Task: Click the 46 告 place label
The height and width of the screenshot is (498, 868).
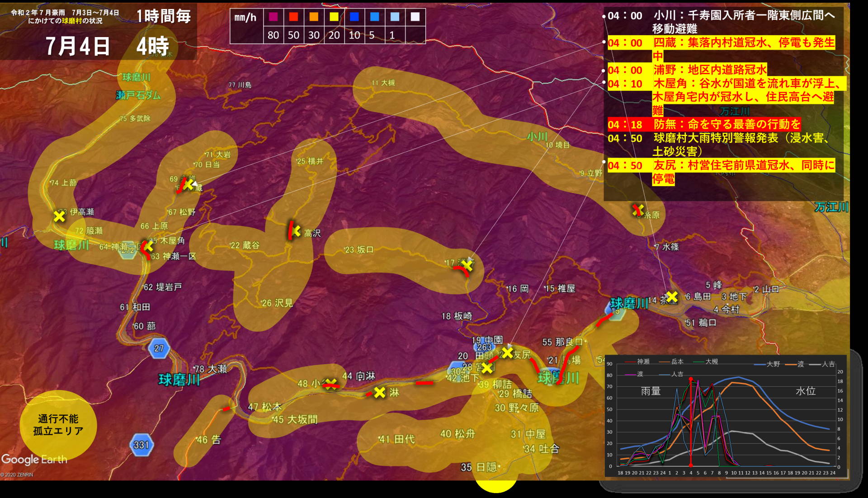Action: coord(209,440)
